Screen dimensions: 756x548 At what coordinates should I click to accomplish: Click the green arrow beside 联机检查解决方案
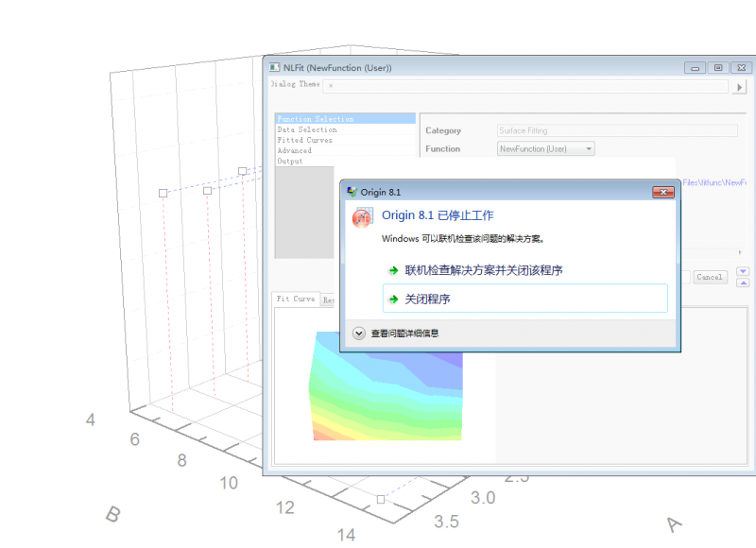pyautogui.click(x=393, y=270)
